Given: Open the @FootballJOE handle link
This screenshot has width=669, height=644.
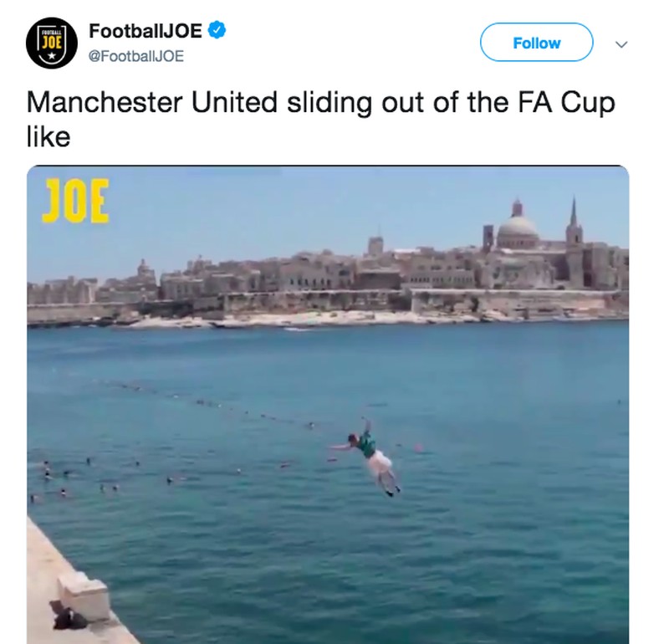Looking at the screenshot, I should (136, 56).
